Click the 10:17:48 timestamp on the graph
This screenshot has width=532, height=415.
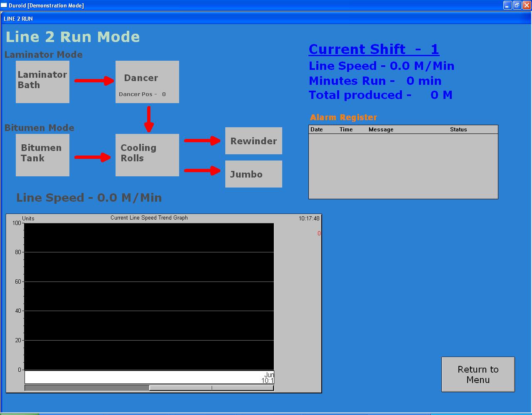(309, 218)
